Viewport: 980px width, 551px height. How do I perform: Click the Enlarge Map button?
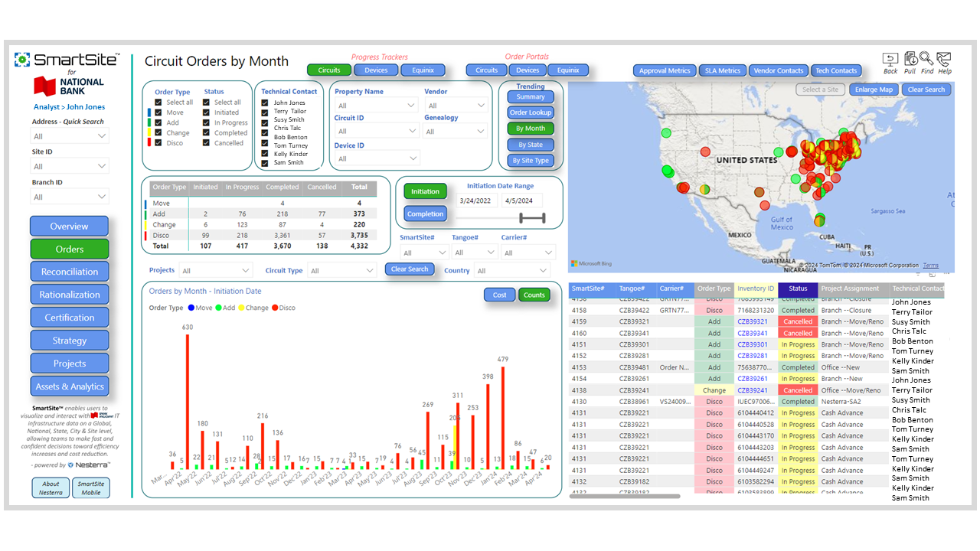[874, 90]
